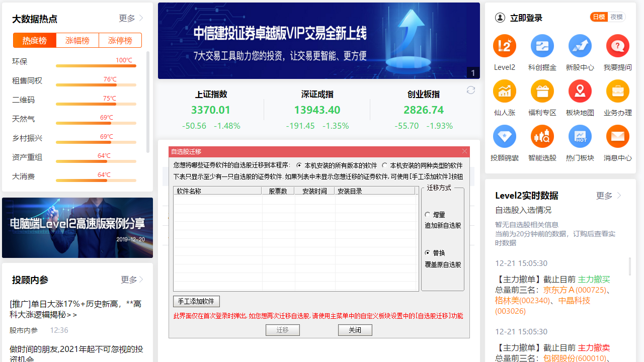
Task: Choose the 替换 migration mode
Action: [428, 253]
